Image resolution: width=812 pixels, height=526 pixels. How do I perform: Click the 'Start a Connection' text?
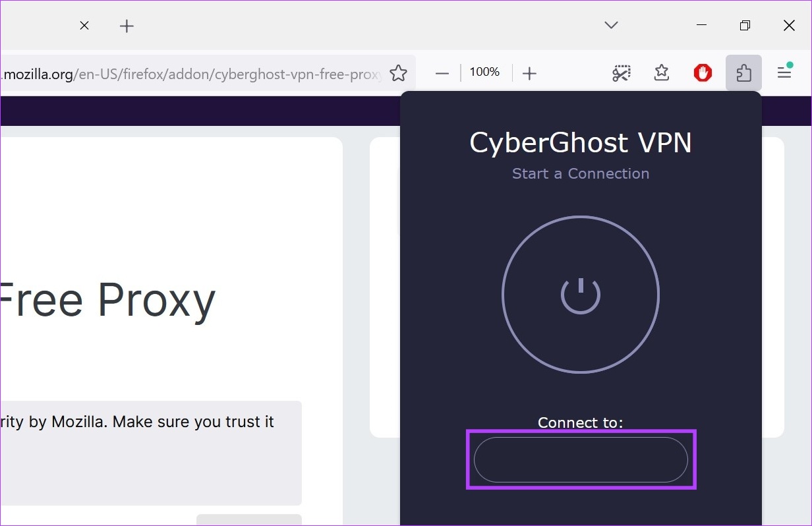click(581, 173)
